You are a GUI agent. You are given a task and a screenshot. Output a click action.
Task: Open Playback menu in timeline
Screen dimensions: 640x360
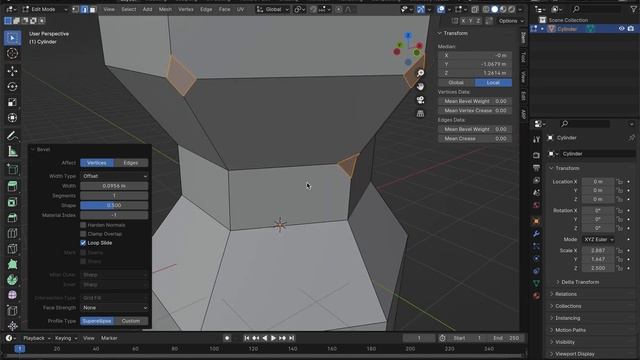coord(37,338)
